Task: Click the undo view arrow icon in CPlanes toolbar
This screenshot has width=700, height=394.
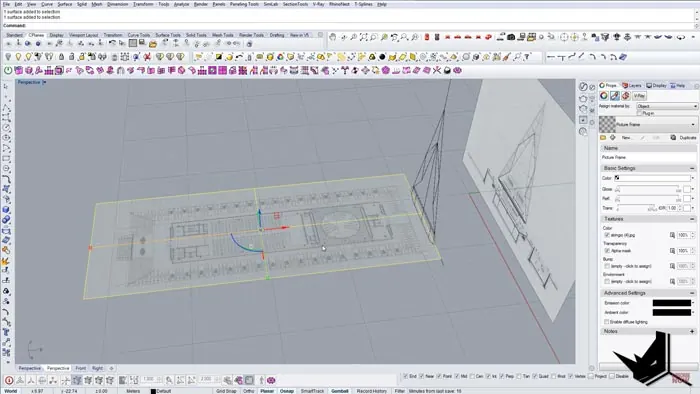Action: [x=112, y=43]
